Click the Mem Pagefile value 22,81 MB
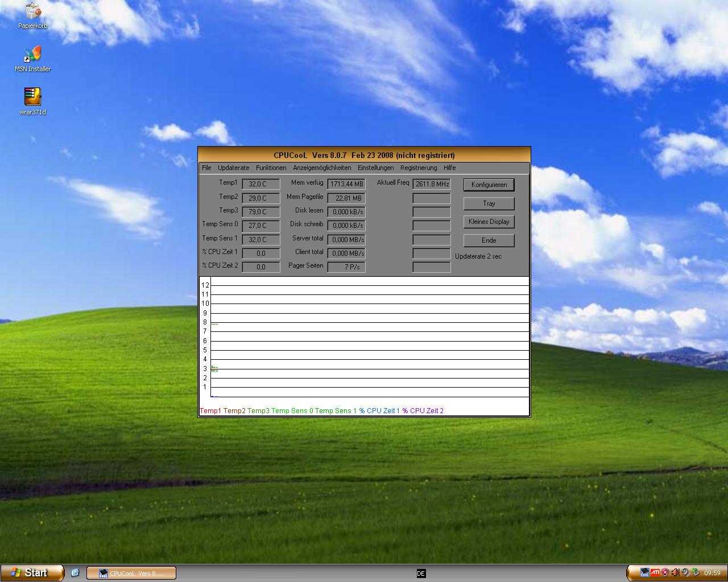The height and width of the screenshot is (582, 728). click(346, 198)
